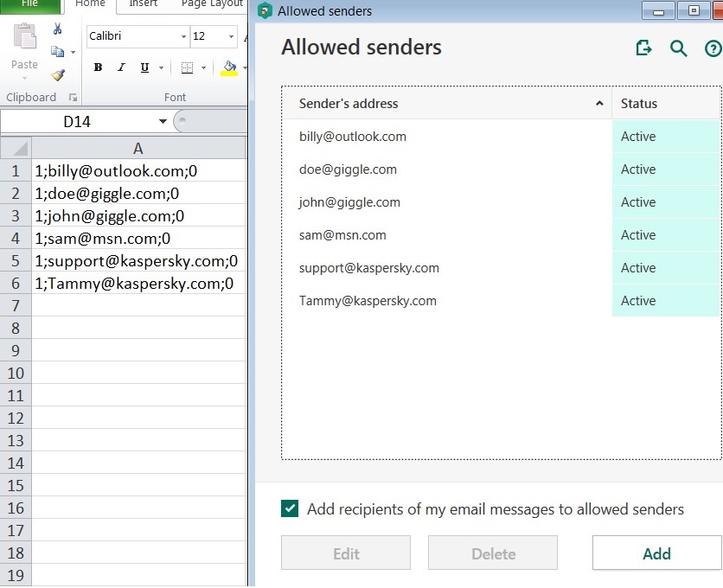Toggle Underline formatting in Excel
Viewport: 723px width, 588px height.
(144, 67)
